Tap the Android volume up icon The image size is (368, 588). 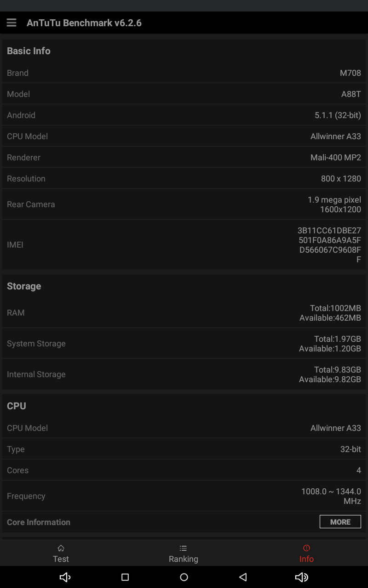[x=302, y=577]
